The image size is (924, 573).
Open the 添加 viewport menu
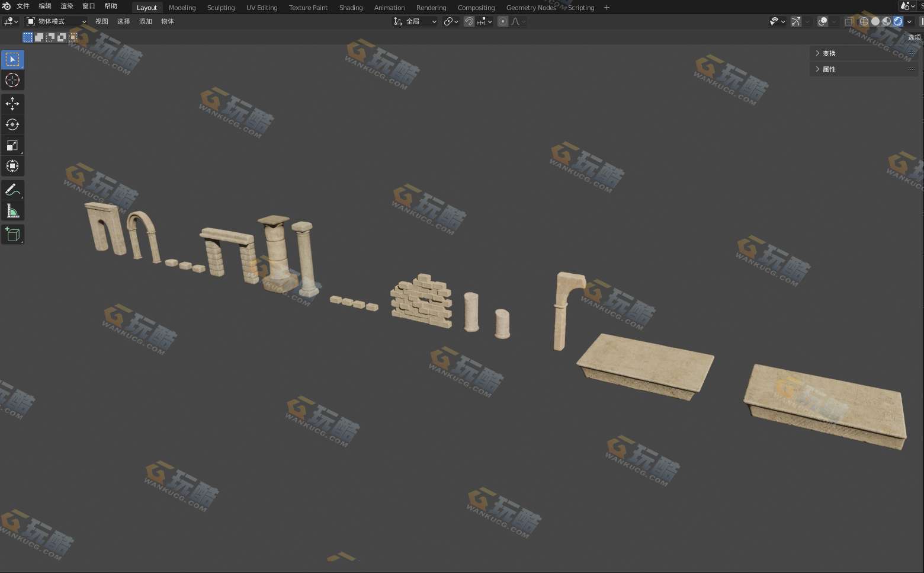click(x=146, y=21)
